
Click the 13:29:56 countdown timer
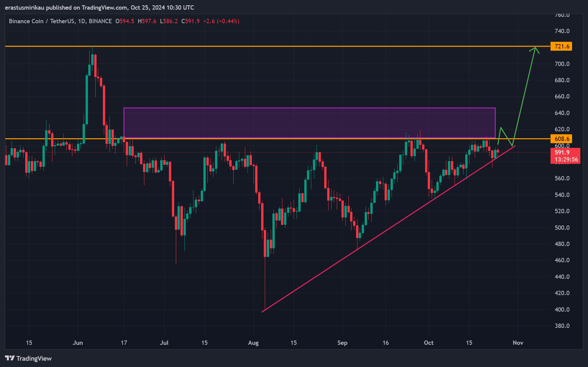(x=566, y=159)
